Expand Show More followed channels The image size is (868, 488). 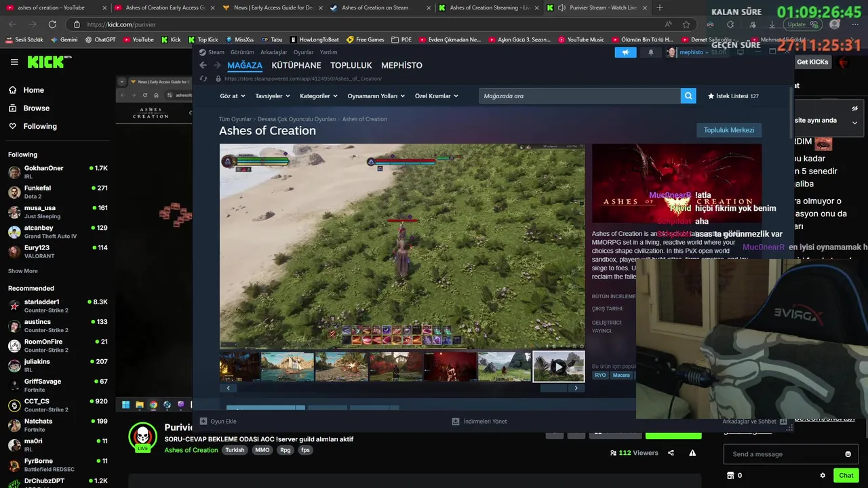pyautogui.click(x=23, y=271)
